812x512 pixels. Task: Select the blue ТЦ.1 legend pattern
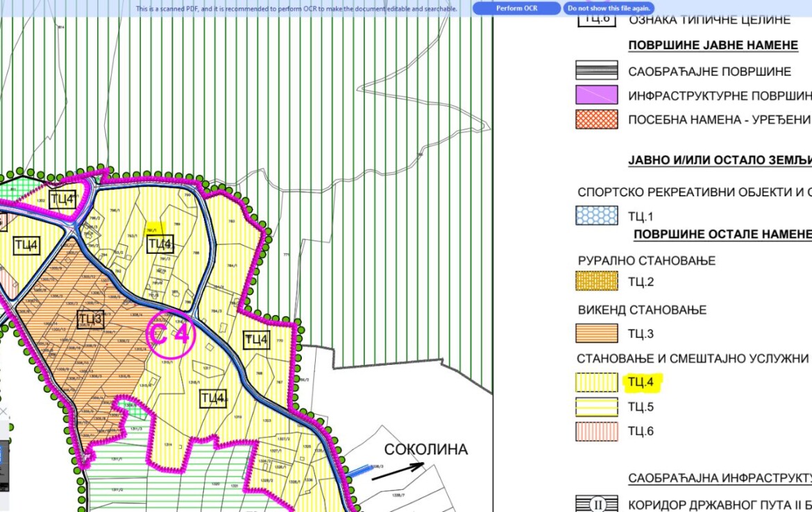click(x=596, y=216)
